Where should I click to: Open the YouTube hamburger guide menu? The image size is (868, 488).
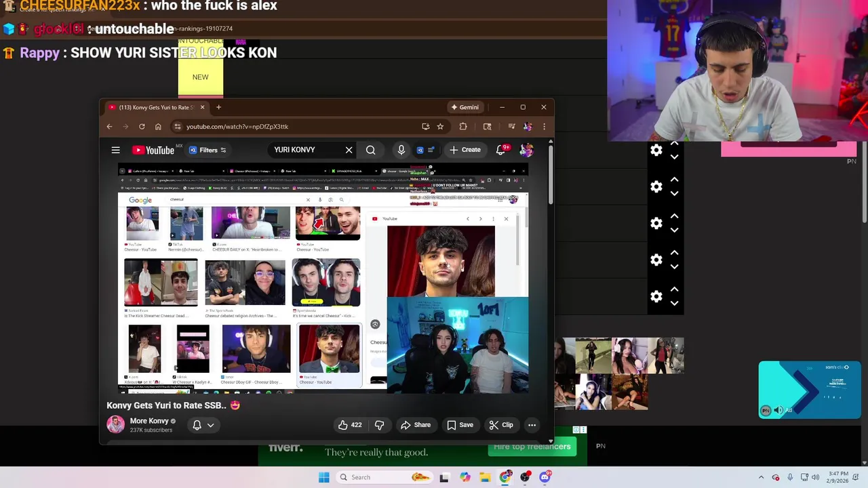pos(115,150)
